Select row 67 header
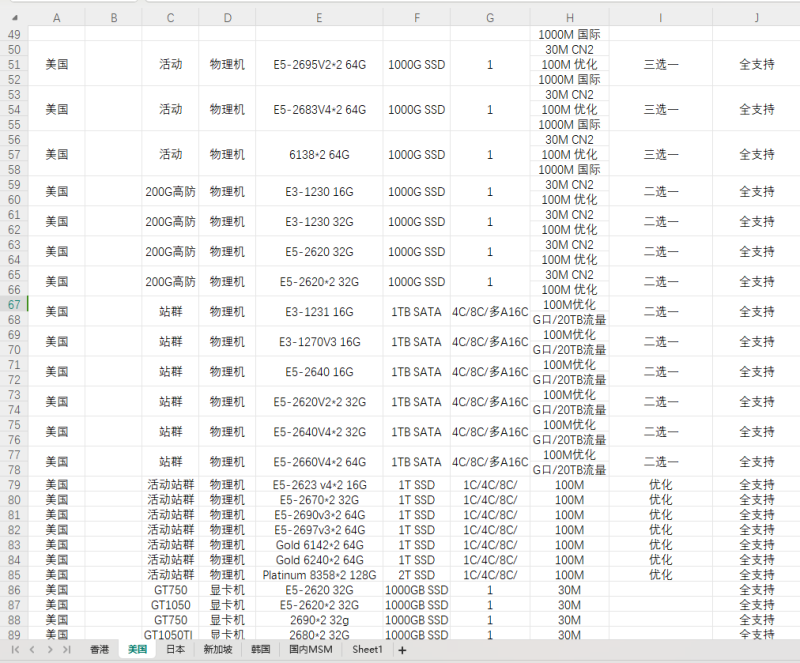This screenshot has width=800, height=663. click(x=14, y=305)
